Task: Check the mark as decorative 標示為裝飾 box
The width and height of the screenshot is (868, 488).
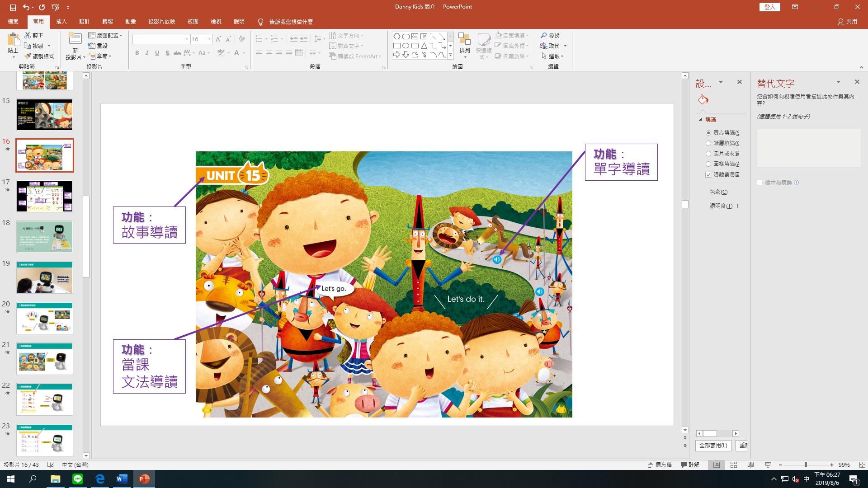Action: [760, 183]
